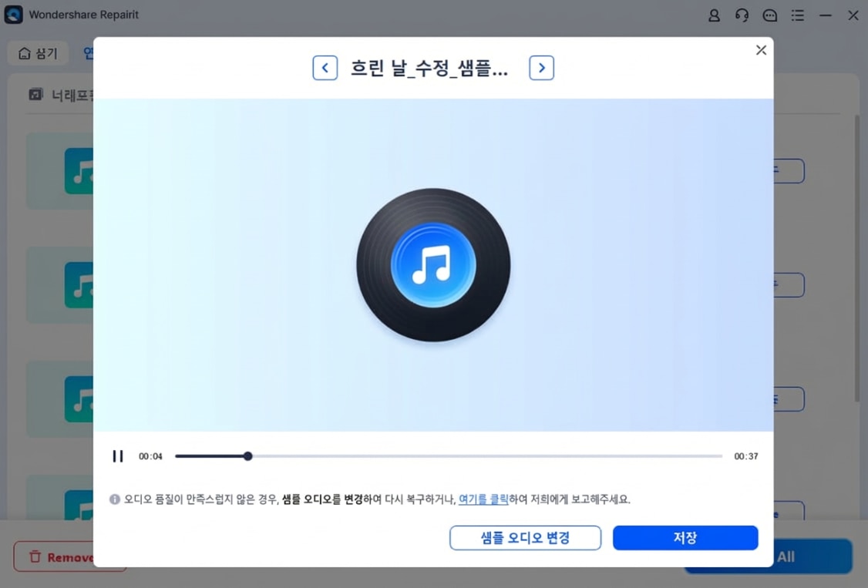This screenshot has width=868, height=588.
Task: Go to previous file with left chevron
Action: click(325, 68)
